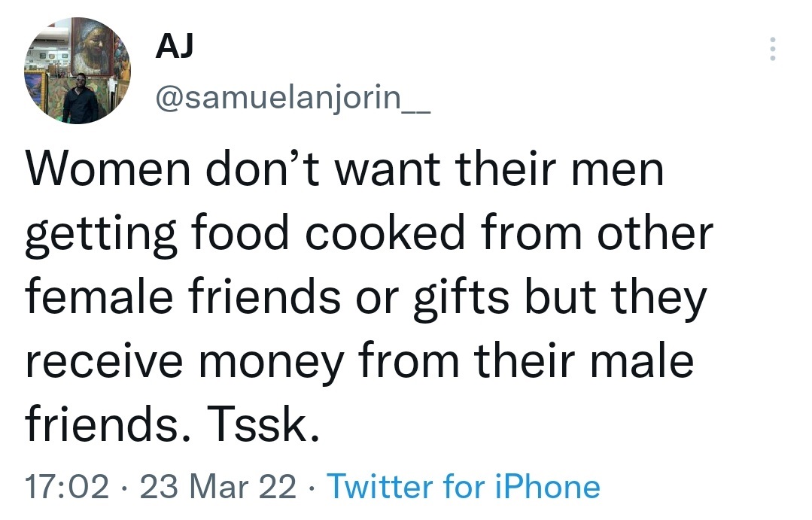Click the man standing in the profile photo
Image resolution: width=812 pixels, height=520 pixels.
(x=79, y=99)
